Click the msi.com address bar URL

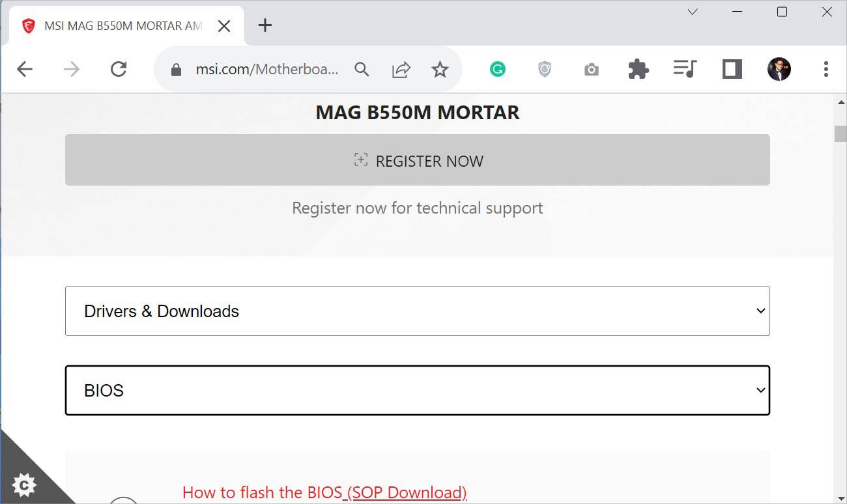click(x=267, y=70)
